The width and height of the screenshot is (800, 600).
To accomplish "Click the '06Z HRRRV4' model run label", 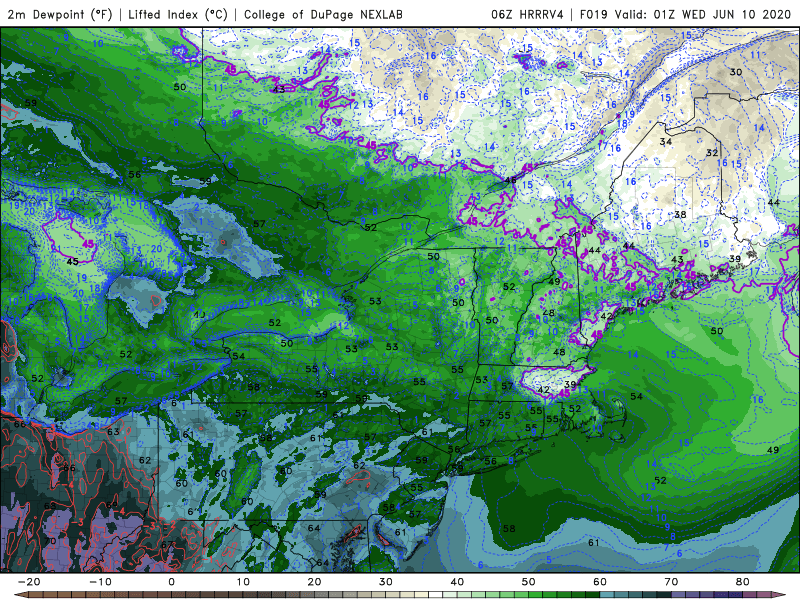I will coord(527,14).
